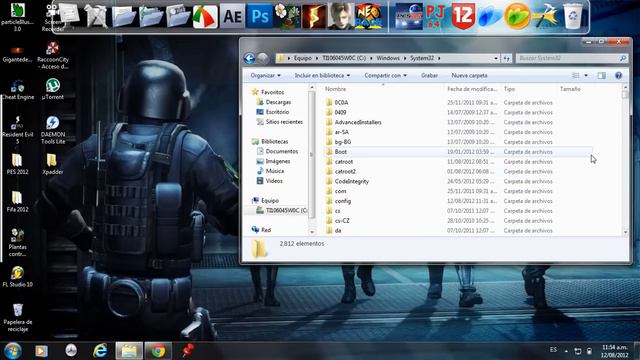The width and height of the screenshot is (640, 360).
Task: Open the view options dropdown arrow
Action: (x=586, y=76)
